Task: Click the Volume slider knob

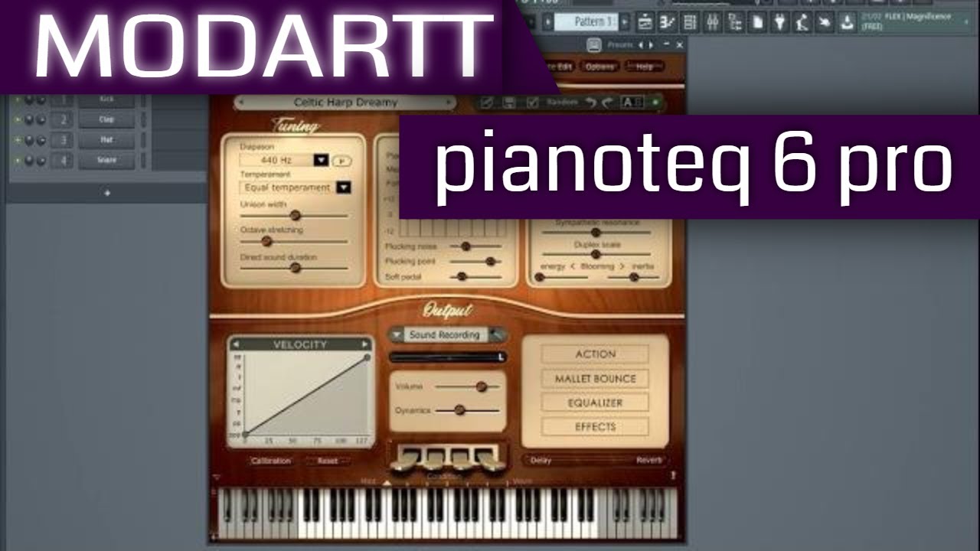Action: (481, 386)
